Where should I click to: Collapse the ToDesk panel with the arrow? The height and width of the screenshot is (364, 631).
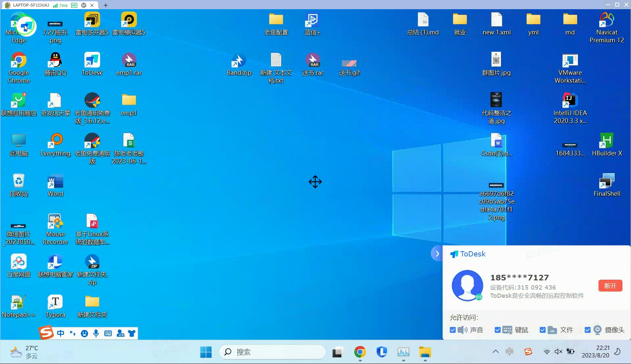click(x=437, y=253)
